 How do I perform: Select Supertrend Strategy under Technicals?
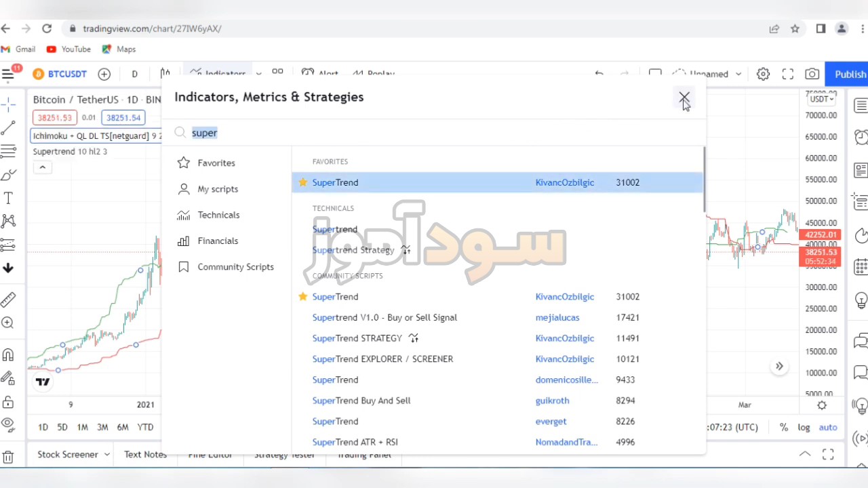tap(353, 250)
